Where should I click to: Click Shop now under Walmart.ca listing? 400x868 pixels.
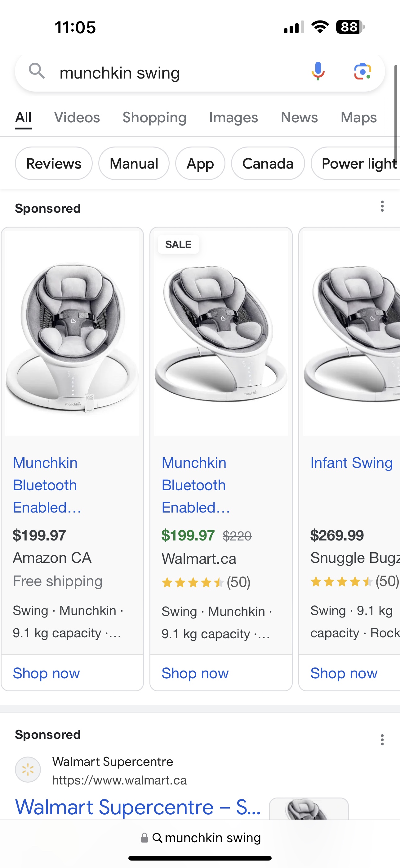[x=195, y=673]
